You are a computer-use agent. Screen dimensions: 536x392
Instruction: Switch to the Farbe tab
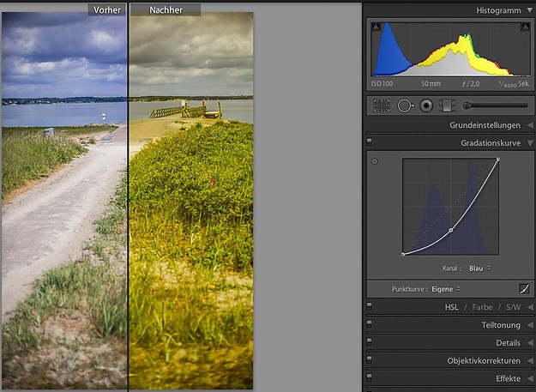pos(482,307)
